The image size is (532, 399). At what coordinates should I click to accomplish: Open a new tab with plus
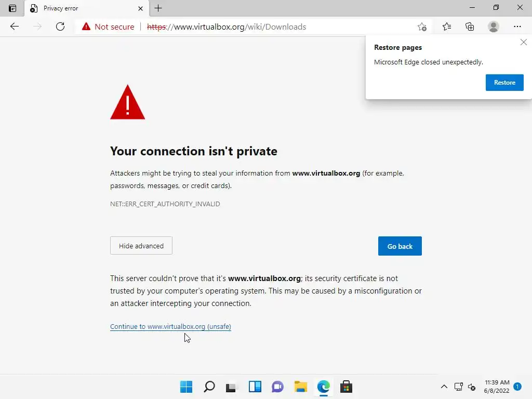[158, 8]
